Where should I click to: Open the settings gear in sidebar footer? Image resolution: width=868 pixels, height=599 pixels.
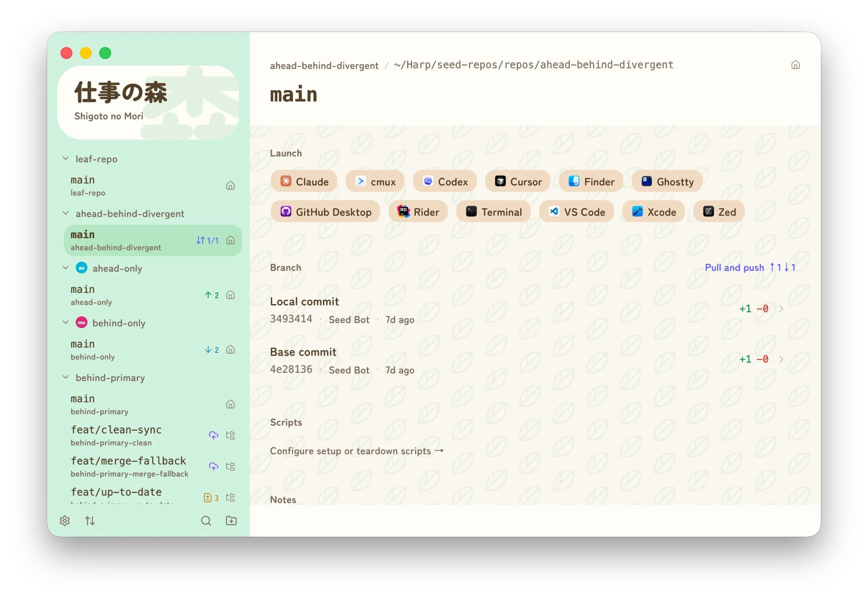tap(65, 521)
